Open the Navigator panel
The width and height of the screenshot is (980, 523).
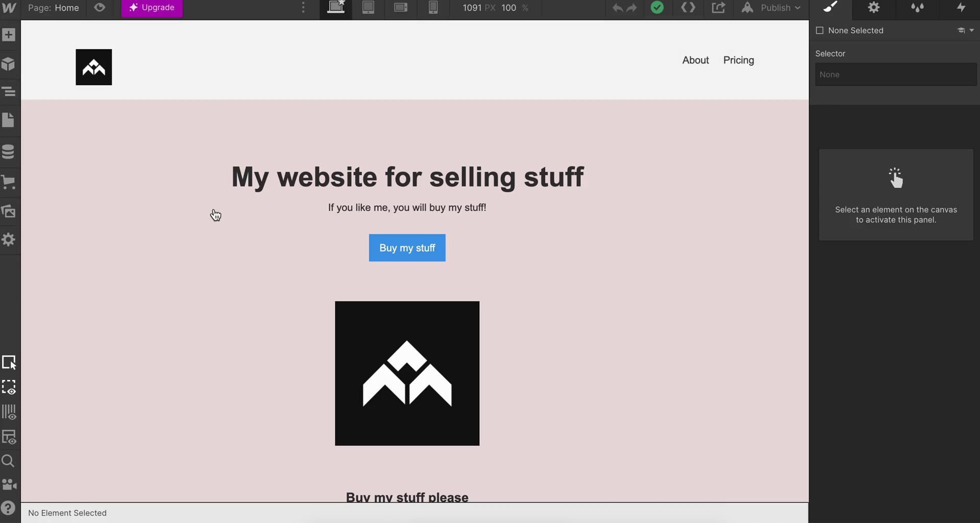pos(9,92)
